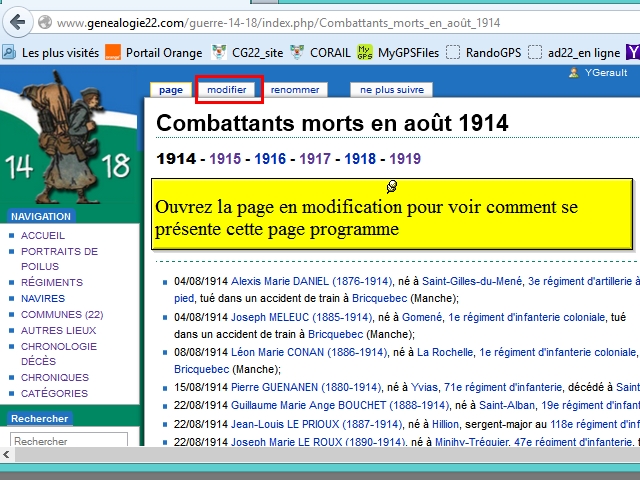Open Alexis Marie DANIEL (1876-1914) link
640x480 pixels.
[311, 281]
